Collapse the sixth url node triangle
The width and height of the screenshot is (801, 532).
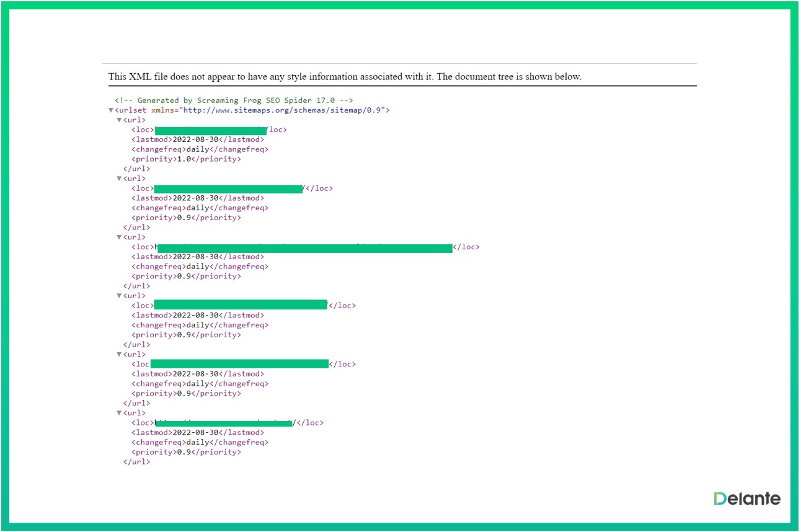tap(120, 413)
